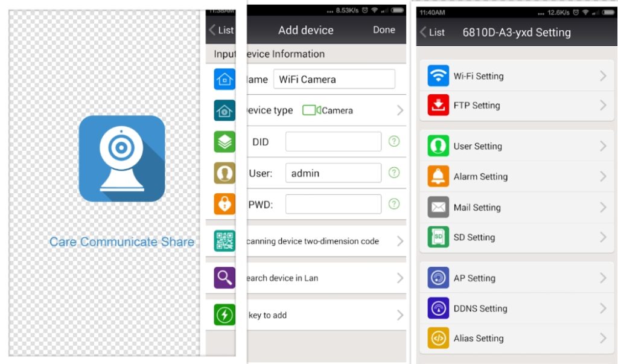Click the PWD password input field

point(333,204)
